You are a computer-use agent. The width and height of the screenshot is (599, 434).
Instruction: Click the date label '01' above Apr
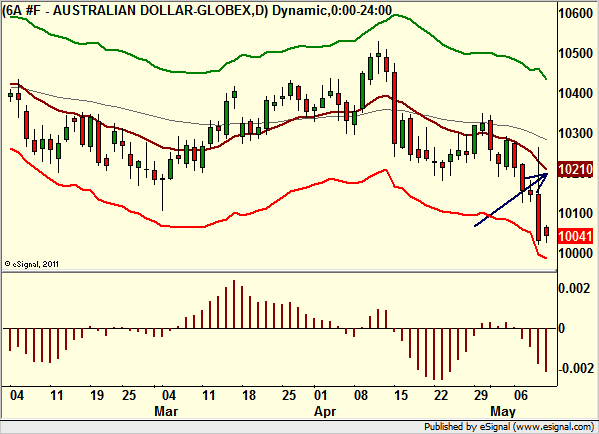point(320,395)
